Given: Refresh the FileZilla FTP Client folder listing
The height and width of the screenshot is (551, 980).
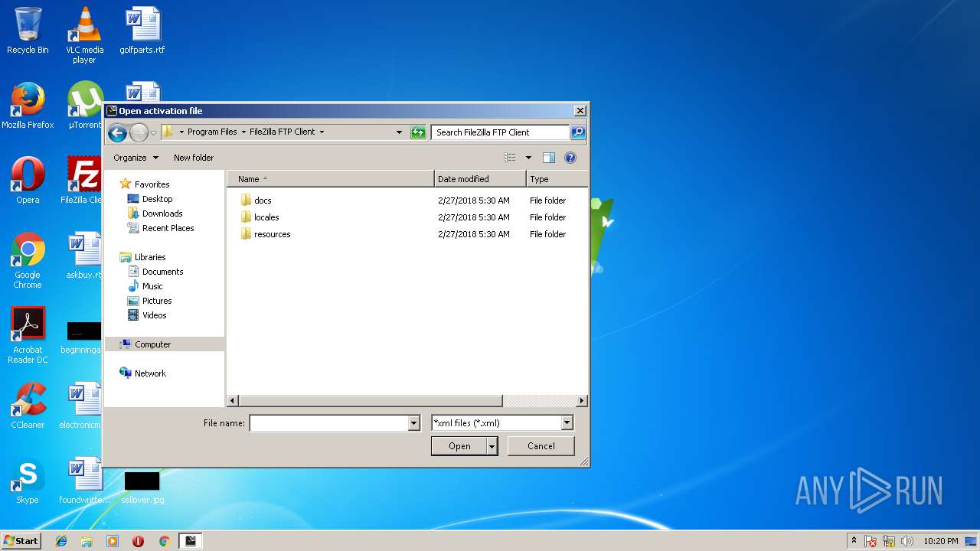Looking at the screenshot, I should pyautogui.click(x=418, y=132).
